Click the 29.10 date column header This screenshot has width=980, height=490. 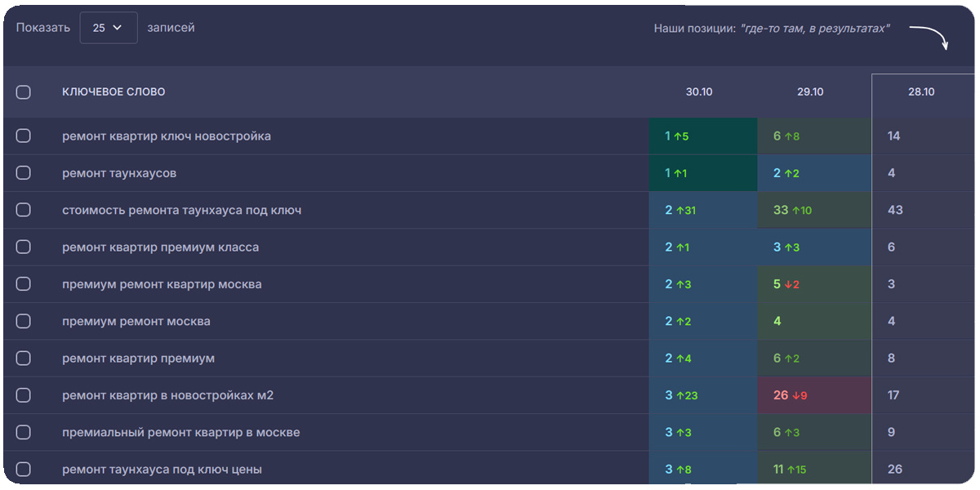(x=810, y=92)
